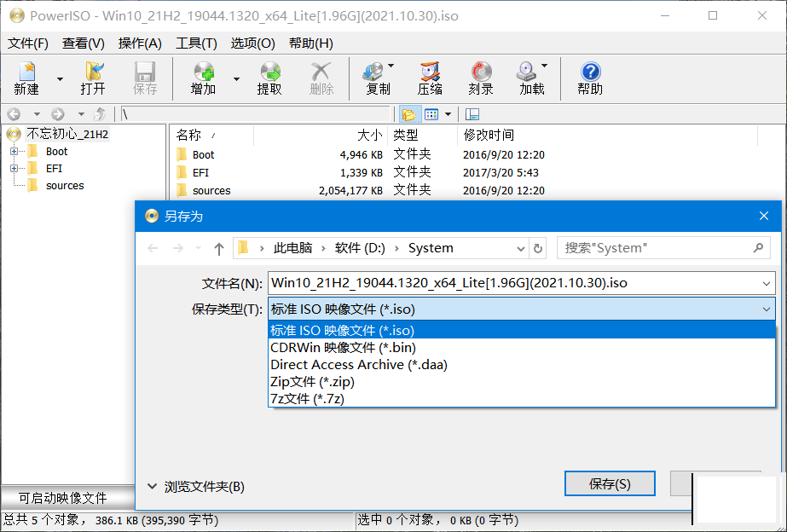Click the Compress (压缩) toolbar icon

tap(430, 78)
